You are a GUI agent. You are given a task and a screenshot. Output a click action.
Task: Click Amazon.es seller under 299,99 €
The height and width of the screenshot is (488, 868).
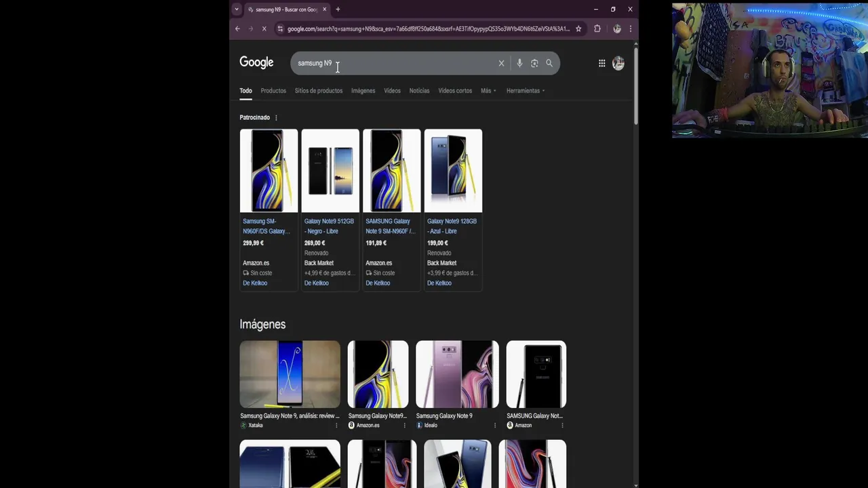(x=256, y=263)
